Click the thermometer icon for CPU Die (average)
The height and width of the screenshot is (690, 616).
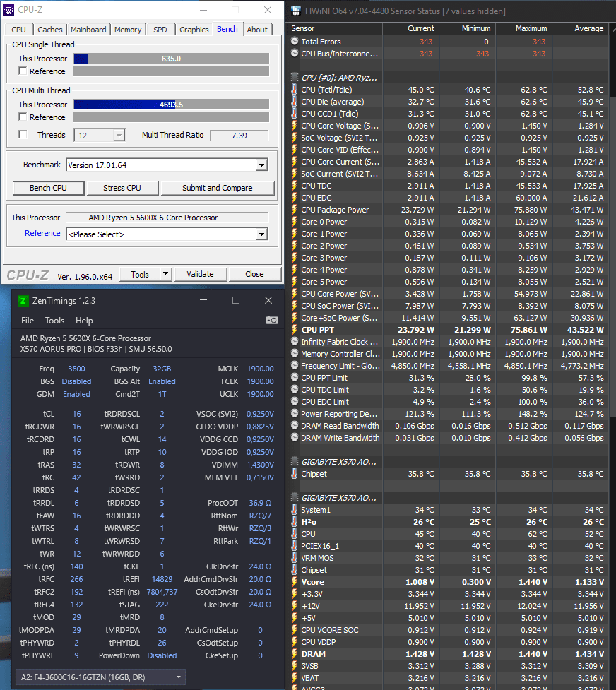pyautogui.click(x=295, y=101)
